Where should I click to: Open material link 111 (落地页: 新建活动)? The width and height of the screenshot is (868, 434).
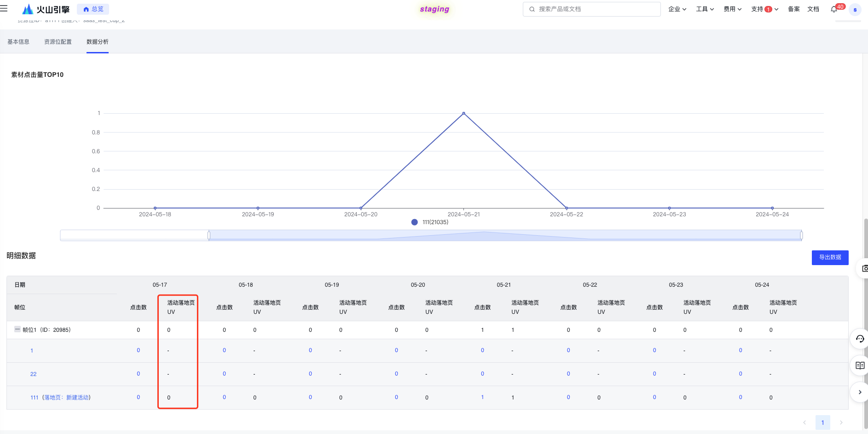(60, 398)
